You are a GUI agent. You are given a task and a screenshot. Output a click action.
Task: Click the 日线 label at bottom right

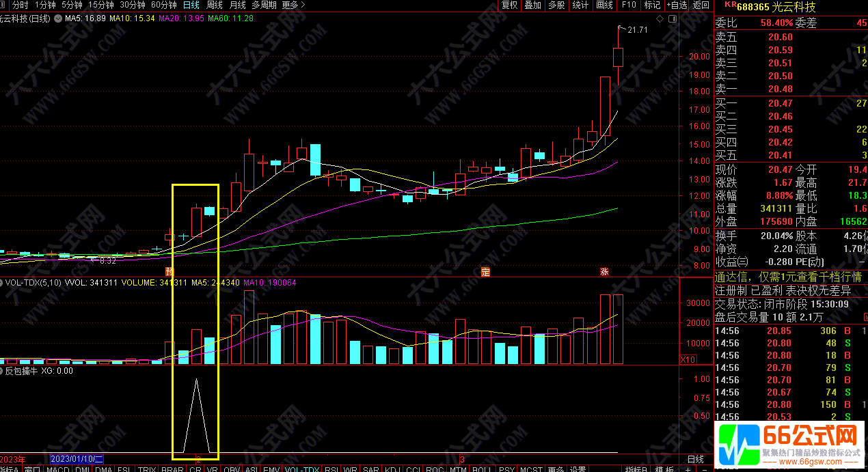[x=695, y=459]
